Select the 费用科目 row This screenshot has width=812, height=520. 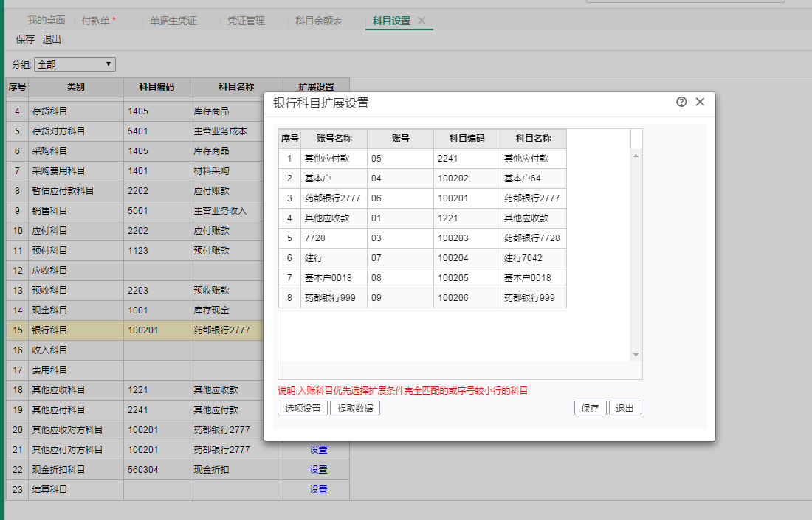click(x=134, y=370)
